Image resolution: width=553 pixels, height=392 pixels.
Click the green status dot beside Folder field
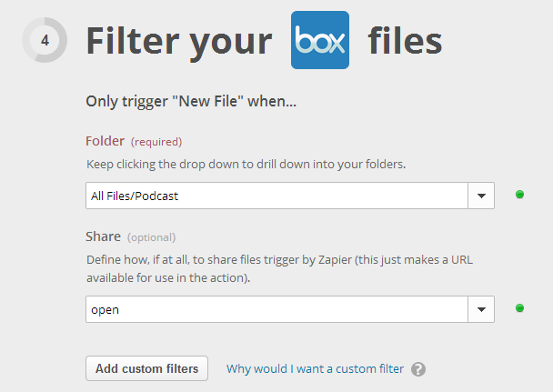pos(519,195)
